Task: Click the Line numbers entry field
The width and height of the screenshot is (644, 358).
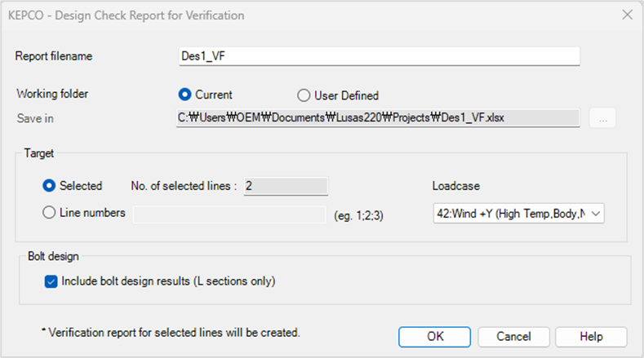Action: (230, 214)
